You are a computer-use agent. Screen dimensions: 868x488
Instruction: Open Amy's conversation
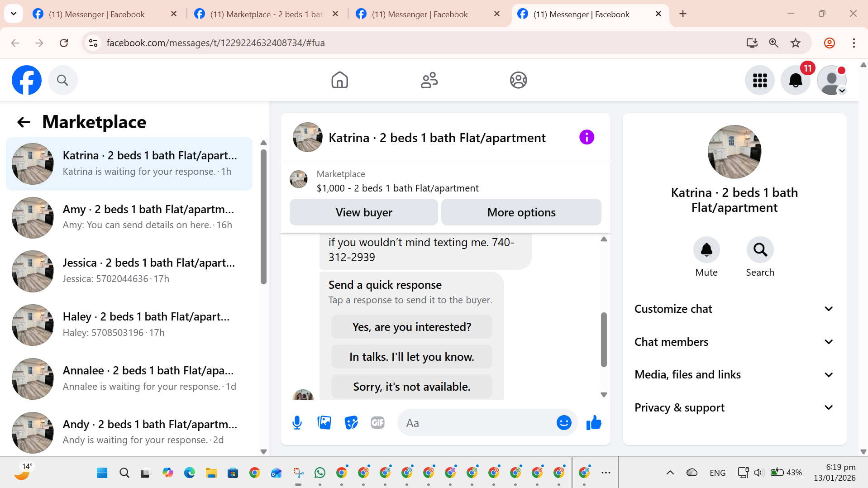tap(129, 217)
